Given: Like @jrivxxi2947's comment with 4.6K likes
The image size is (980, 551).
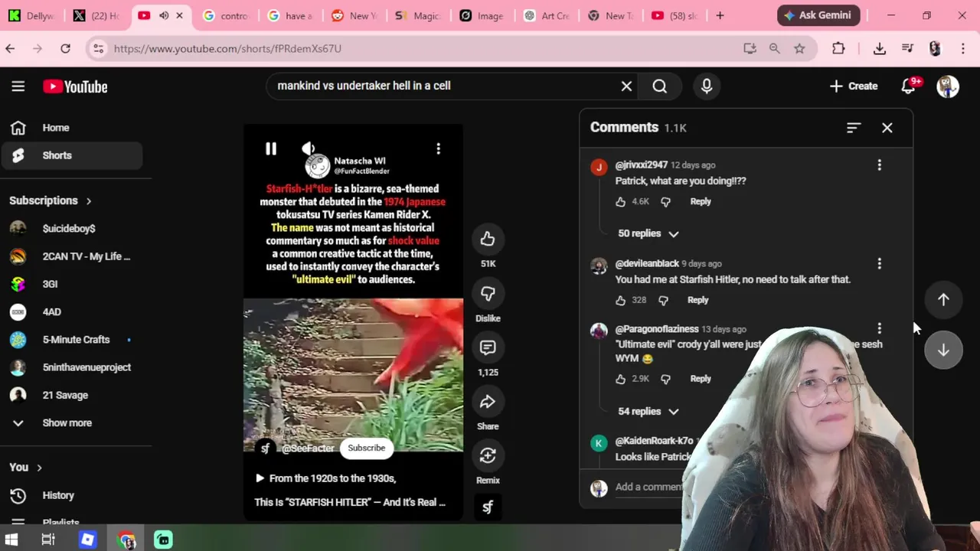Looking at the screenshot, I should pos(621,202).
